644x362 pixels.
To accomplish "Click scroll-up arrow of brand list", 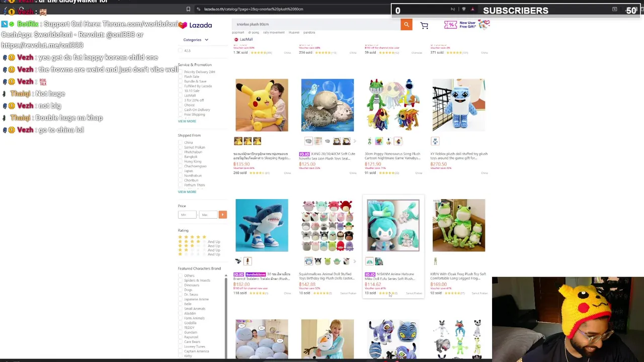I will click(225, 276).
